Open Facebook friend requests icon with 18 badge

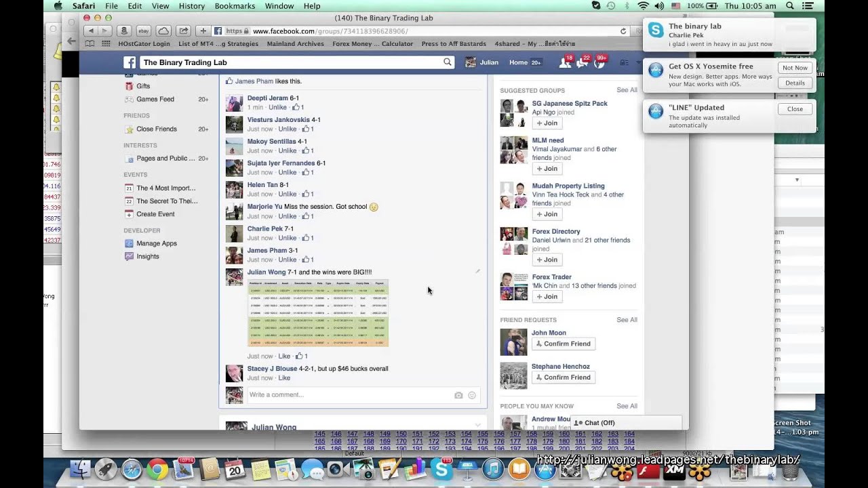coord(565,62)
